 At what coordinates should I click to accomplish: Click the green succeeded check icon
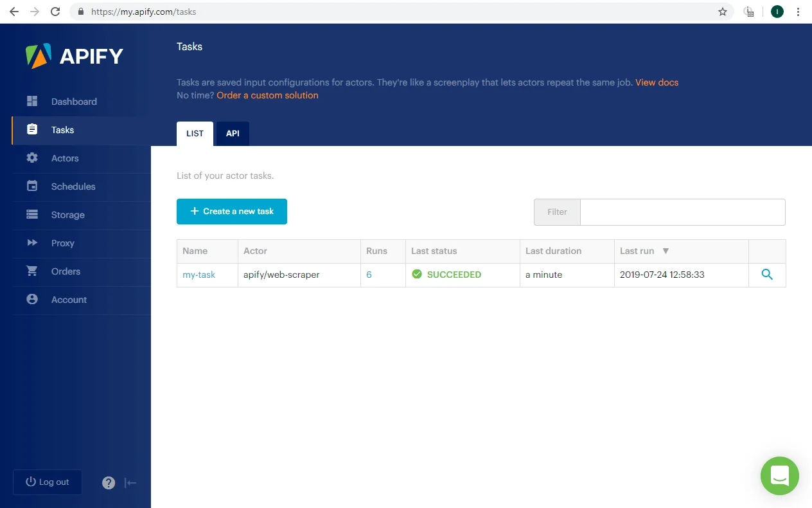pos(417,275)
